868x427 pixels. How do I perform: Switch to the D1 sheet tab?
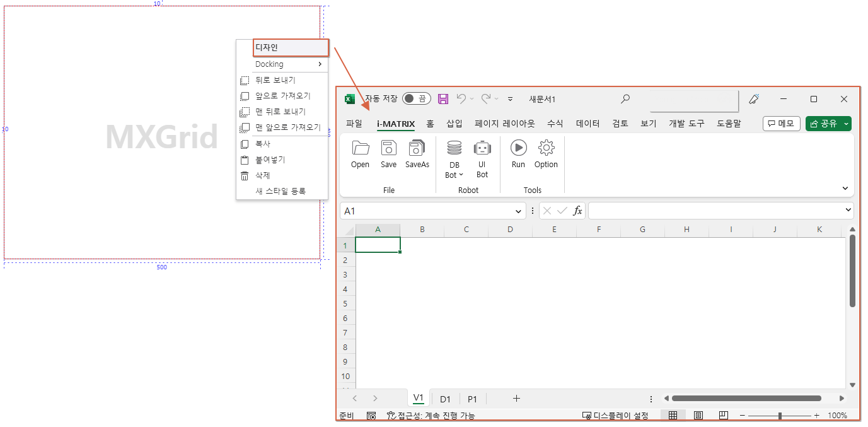click(445, 399)
